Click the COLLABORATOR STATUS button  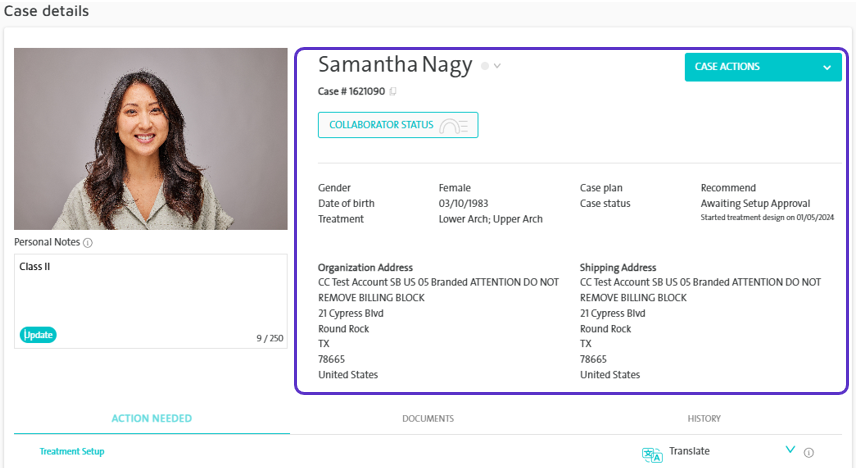(398, 125)
